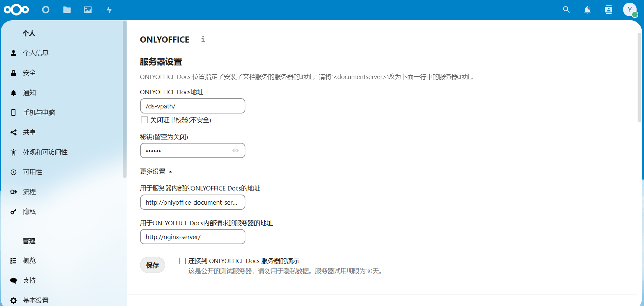The width and height of the screenshot is (644, 306).
Task: Focus the ONLYOFFICE Docs地址 input field
Action: (192, 106)
